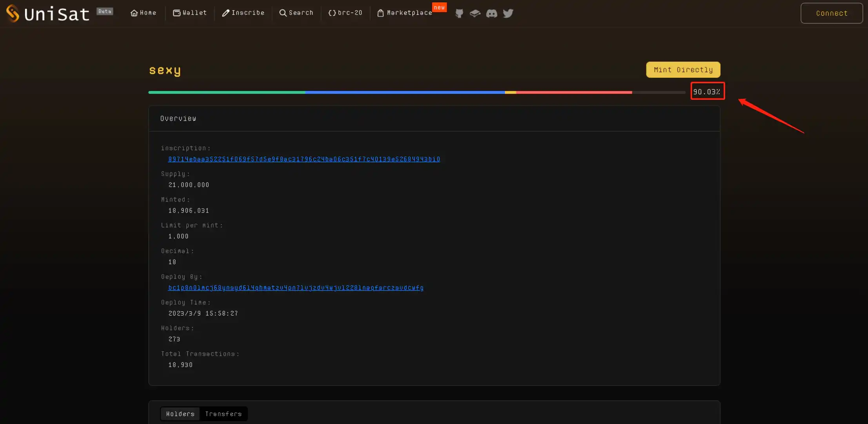
Task: Click the bookmark/trophy icon in navbar
Action: tap(475, 13)
